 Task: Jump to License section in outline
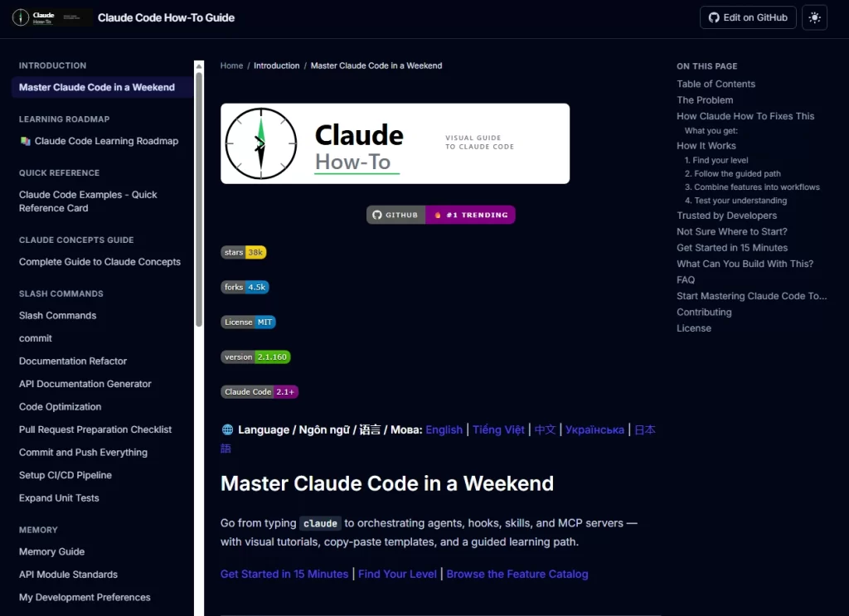click(x=694, y=328)
